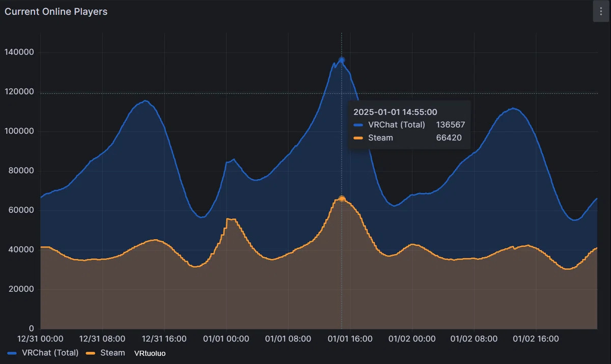
Task: Click the 12/31 00:00 time axis label
Action: point(40,339)
